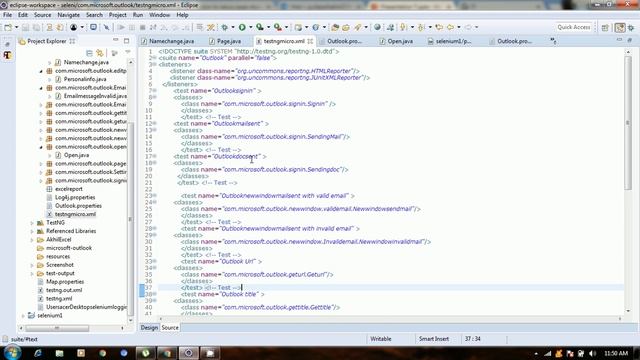The width and height of the screenshot is (640, 360).
Task: Click the 11:50 AM taskbar clock
Action: 616,353
